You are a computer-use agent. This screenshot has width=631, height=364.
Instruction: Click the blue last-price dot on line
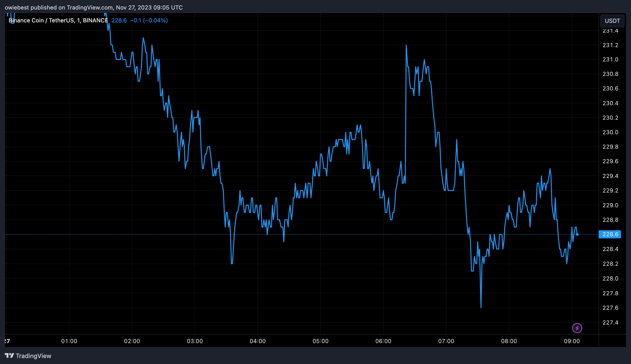click(577, 235)
